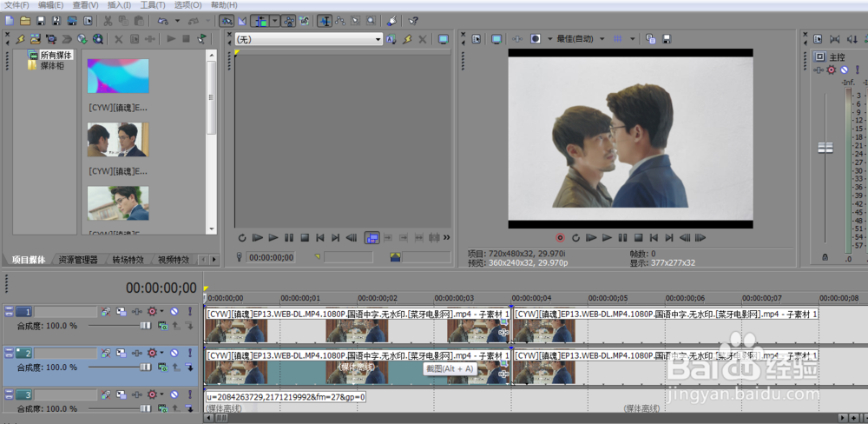Create a new project from the main toolbar

tap(9, 21)
